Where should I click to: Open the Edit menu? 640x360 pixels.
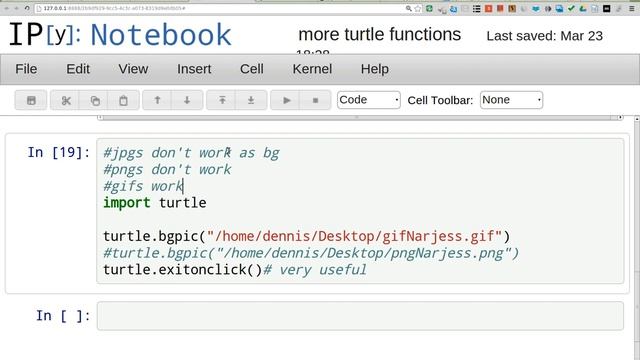(78, 69)
